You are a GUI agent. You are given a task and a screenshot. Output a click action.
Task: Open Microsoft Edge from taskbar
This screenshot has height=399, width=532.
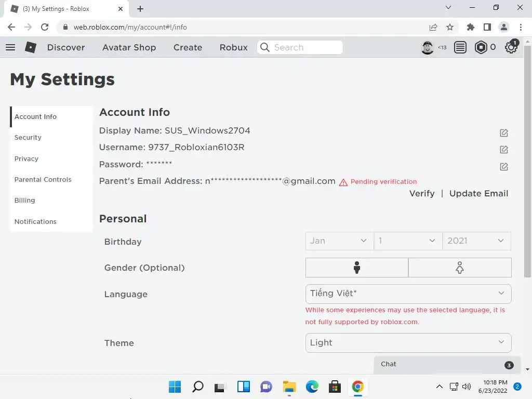click(x=312, y=387)
